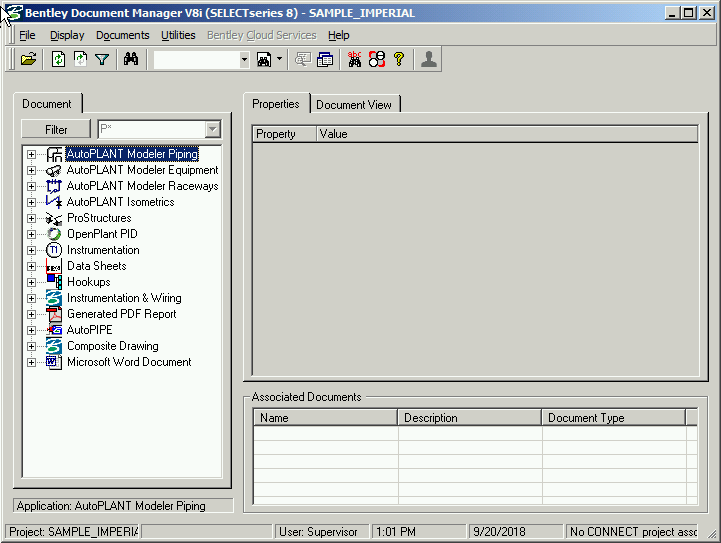Click the Filter funnel toolbar icon
The width and height of the screenshot is (721, 543).
tap(102, 59)
